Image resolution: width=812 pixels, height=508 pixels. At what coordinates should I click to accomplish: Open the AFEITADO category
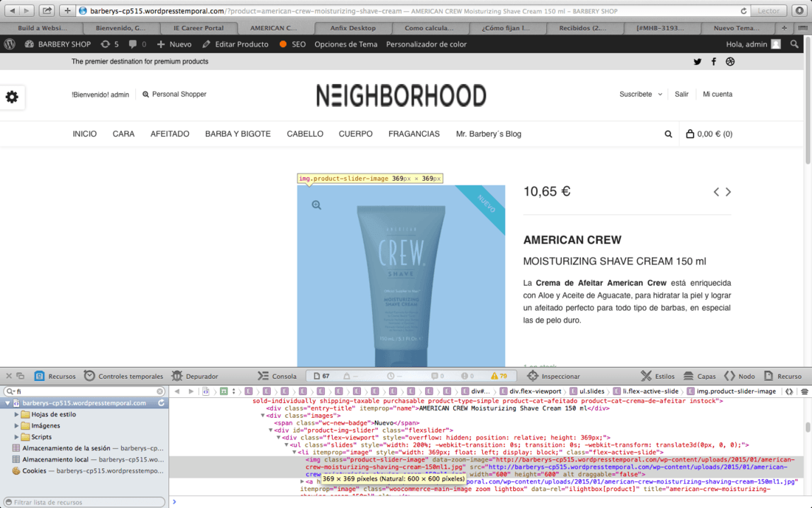(170, 134)
